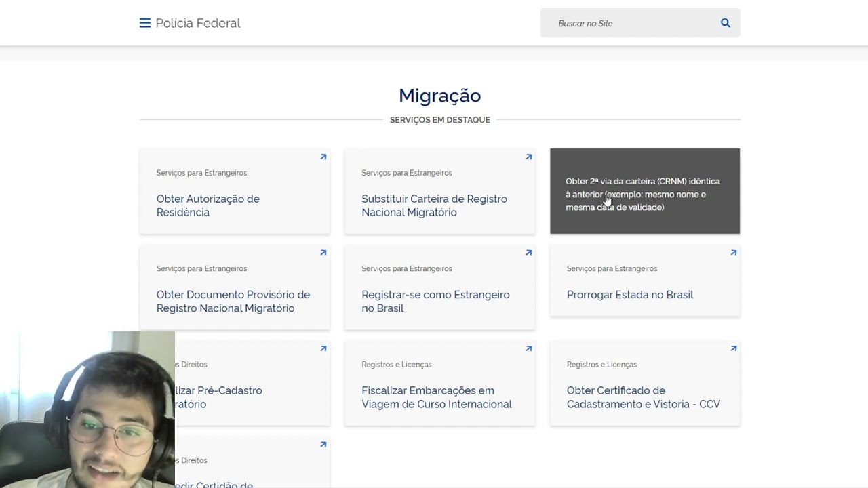Click external arrow on Fiscalizar Embarcações card

(x=529, y=348)
